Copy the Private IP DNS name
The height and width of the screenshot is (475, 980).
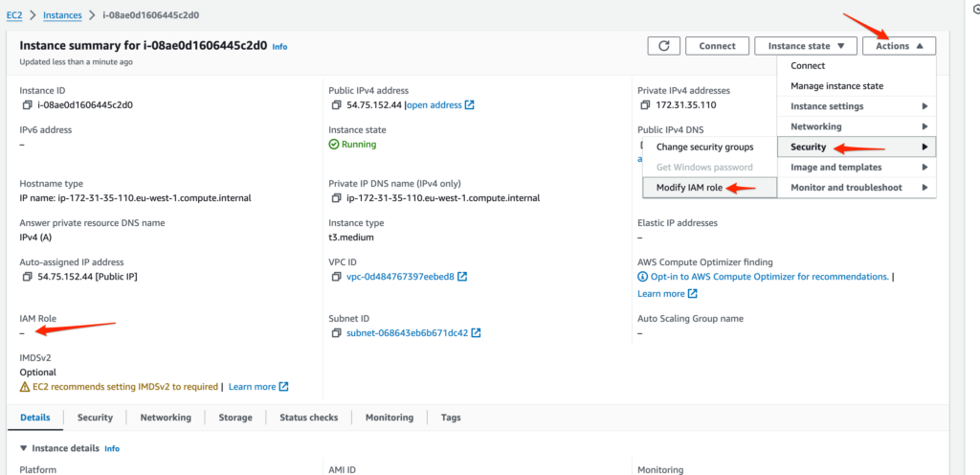[x=336, y=198]
